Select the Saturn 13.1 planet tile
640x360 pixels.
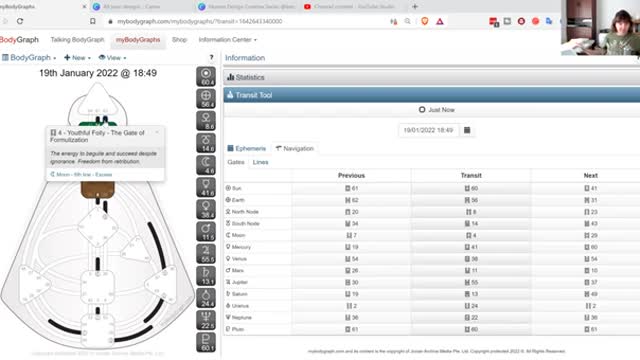(206, 276)
